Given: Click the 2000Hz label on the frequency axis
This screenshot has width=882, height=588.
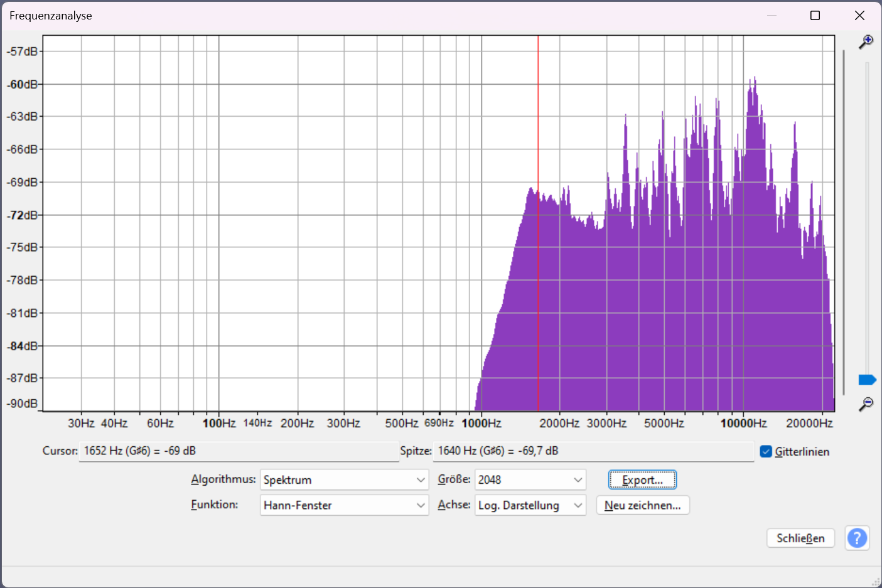Looking at the screenshot, I should [x=559, y=424].
